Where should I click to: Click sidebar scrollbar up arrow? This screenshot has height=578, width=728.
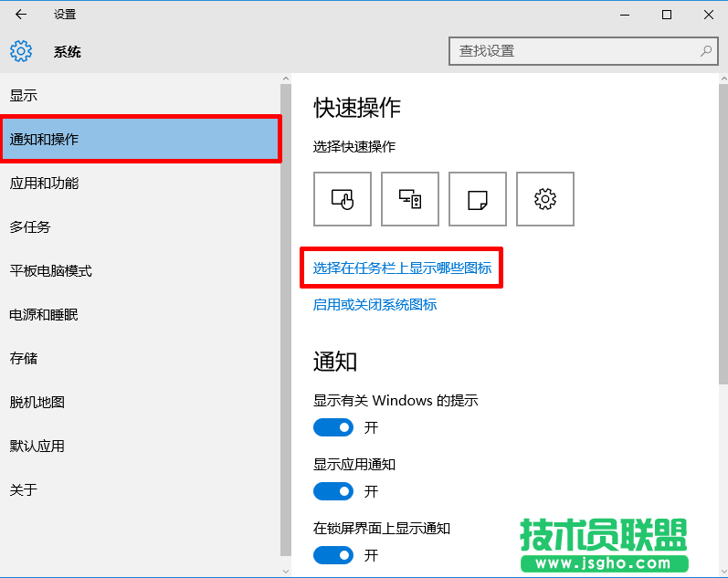[286, 79]
